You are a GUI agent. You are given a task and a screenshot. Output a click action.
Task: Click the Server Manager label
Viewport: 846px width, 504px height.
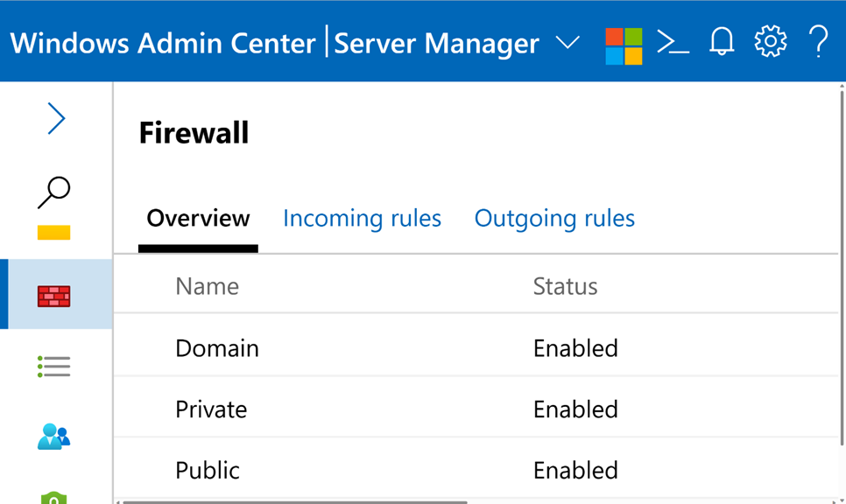(436, 43)
